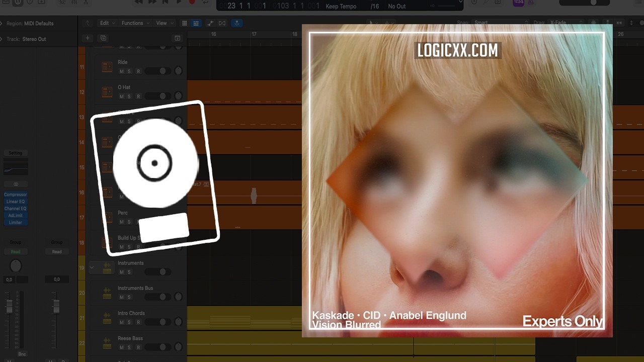Click the global tracks download-arrow icon
This screenshot has height=362, width=644.
(x=177, y=38)
